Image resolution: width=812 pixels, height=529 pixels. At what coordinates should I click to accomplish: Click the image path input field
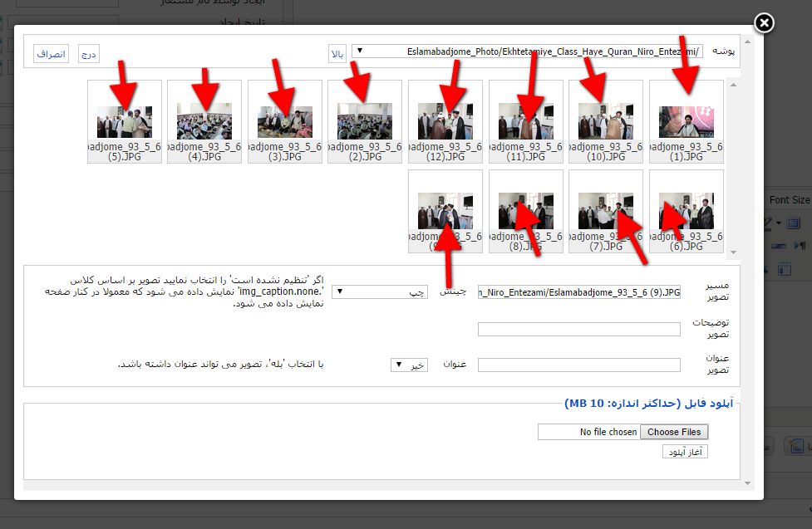(x=579, y=292)
